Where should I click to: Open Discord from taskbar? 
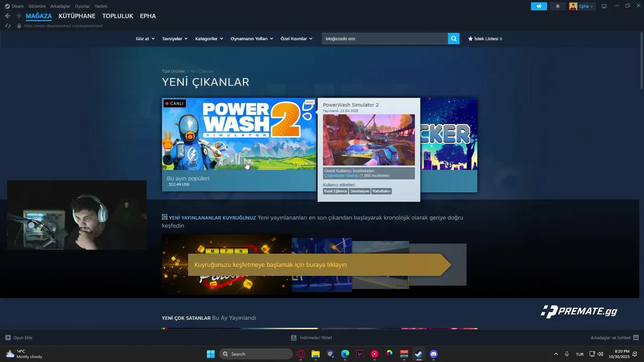tap(434, 354)
